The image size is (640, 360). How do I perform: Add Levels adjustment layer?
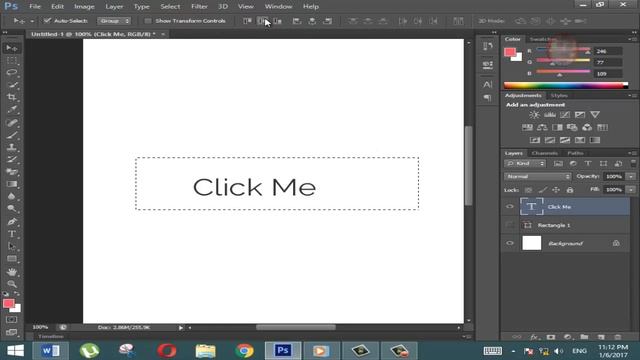549,115
